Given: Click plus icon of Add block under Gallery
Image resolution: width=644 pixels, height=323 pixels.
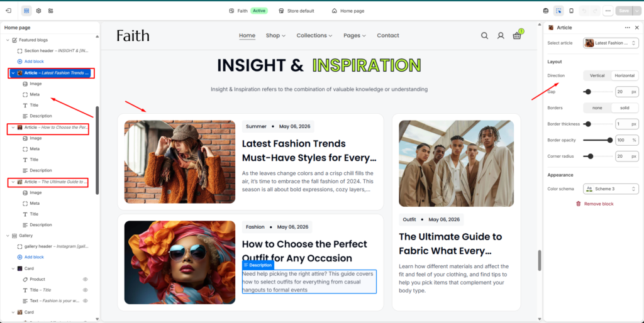Looking at the screenshot, I should tap(19, 257).
